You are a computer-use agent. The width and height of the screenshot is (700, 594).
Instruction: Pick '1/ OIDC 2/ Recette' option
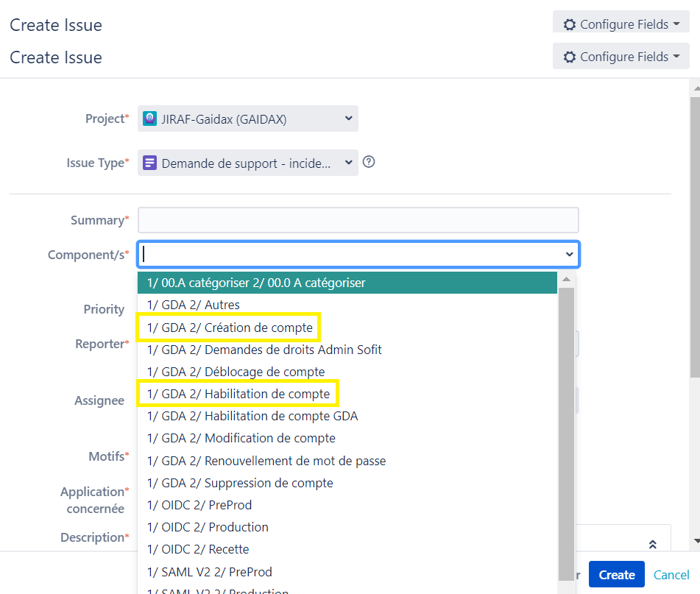pos(347,549)
